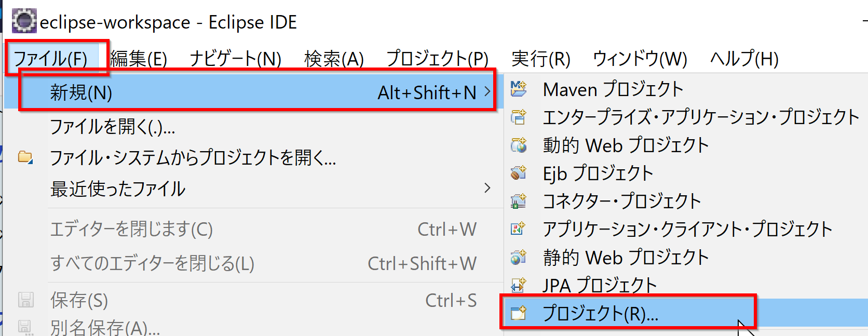Open the ナビゲート(N) menu

click(235, 59)
